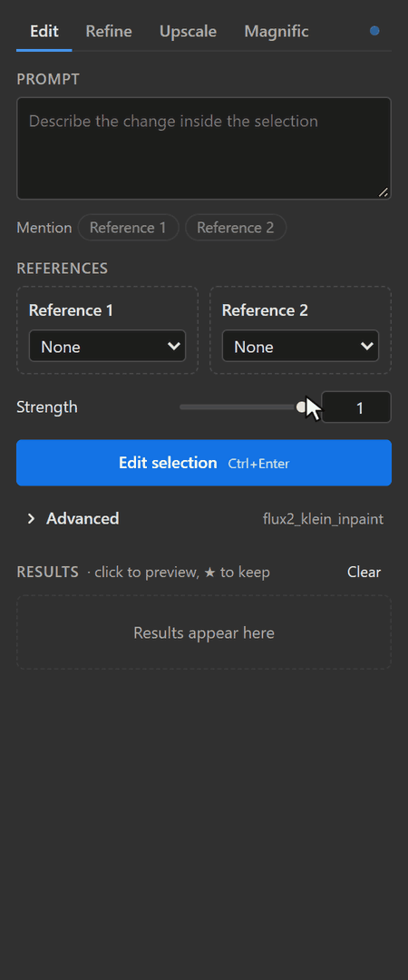Screen dimensions: 408x980
Task: Click the PROMPT section heading
Action: 48,79
